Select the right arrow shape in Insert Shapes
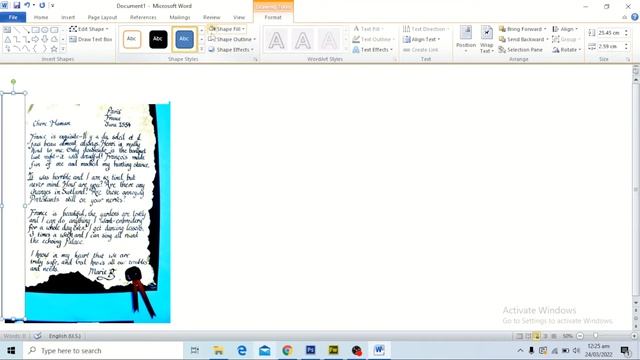 point(36,39)
